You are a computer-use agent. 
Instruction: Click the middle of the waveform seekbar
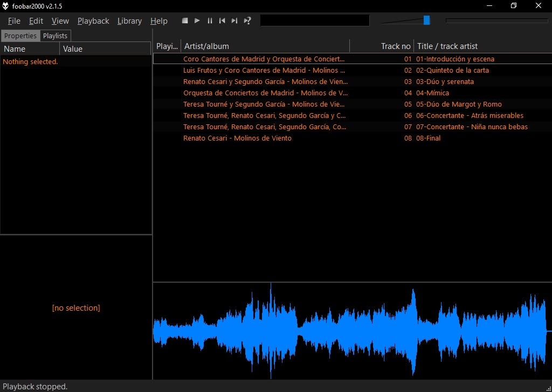click(352, 331)
